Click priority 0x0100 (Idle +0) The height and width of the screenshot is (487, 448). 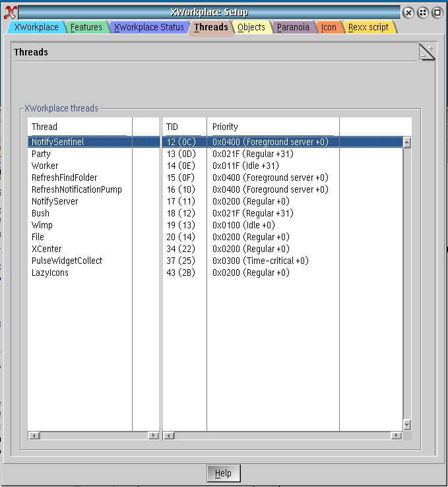(243, 225)
